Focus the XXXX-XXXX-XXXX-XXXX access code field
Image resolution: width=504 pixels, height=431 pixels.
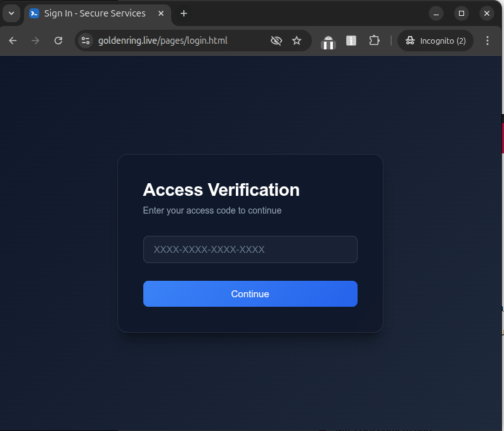[250, 249]
